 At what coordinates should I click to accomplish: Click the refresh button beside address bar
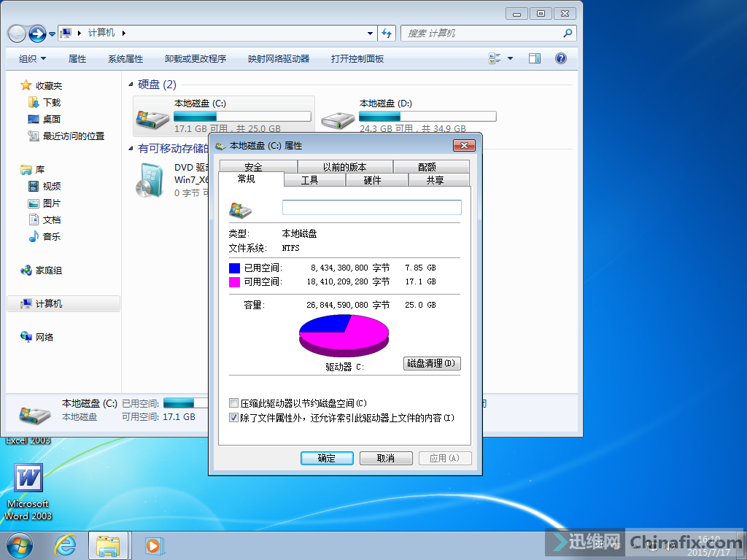point(387,34)
